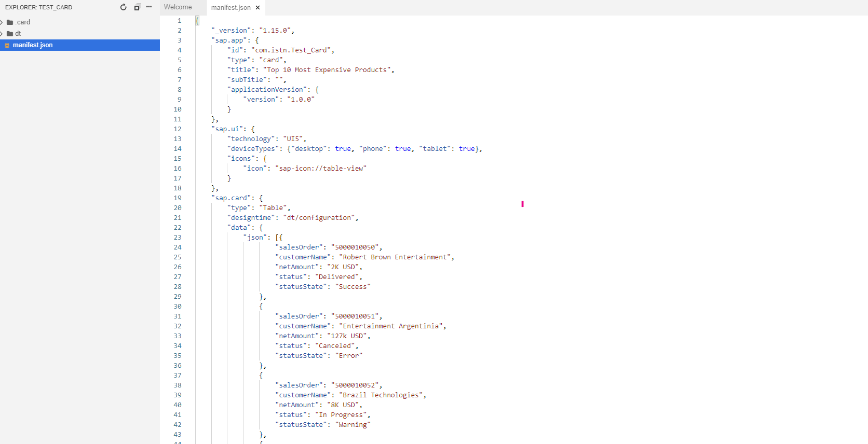Click the "Canceled" status value
This screenshot has width=868, height=444.
(x=335, y=346)
